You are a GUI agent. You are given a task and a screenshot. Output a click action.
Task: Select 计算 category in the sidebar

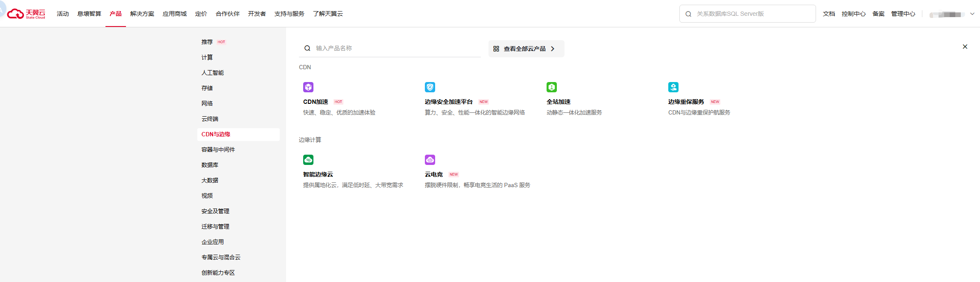(207, 57)
